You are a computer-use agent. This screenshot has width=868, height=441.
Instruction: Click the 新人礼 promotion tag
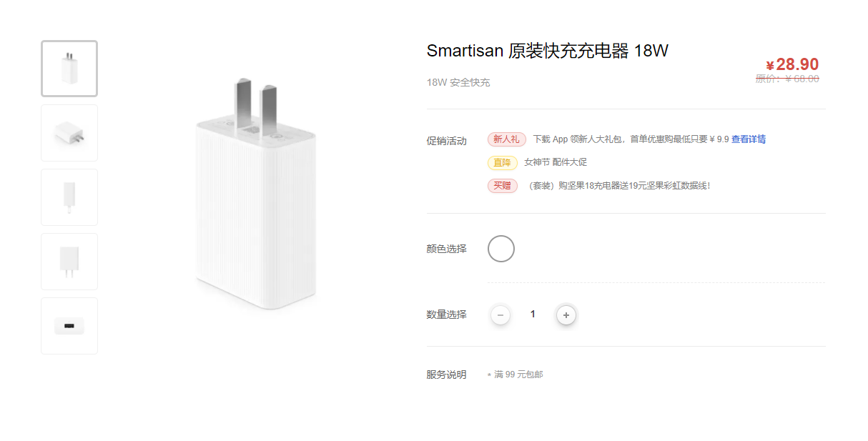click(506, 139)
